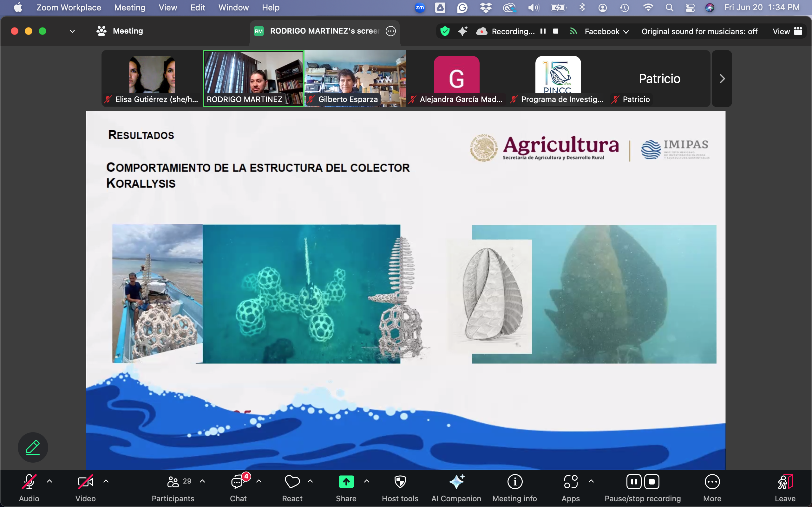Launch the AI Companion panel
This screenshot has width=812, height=507.
(x=456, y=482)
